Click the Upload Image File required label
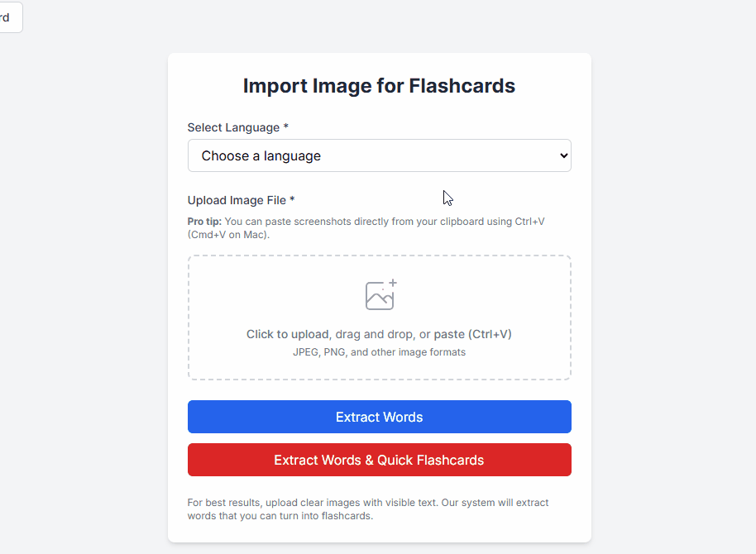756x554 pixels. pyautogui.click(x=241, y=200)
